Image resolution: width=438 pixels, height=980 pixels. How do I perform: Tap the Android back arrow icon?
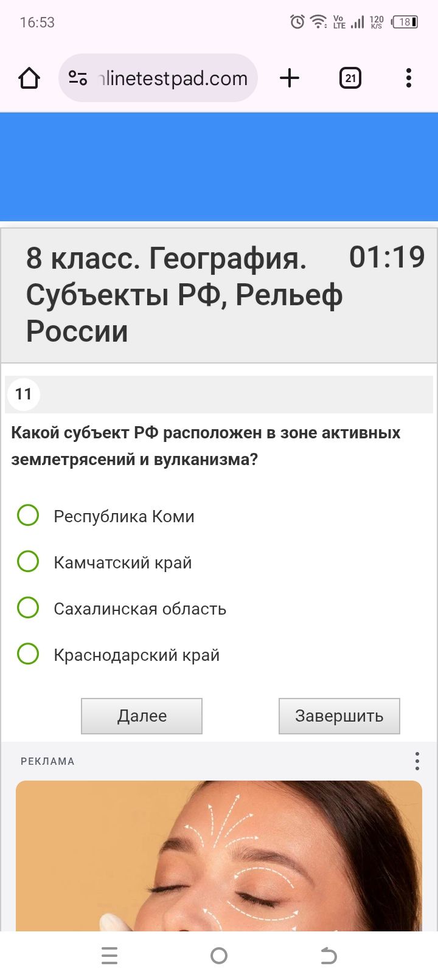point(328,956)
